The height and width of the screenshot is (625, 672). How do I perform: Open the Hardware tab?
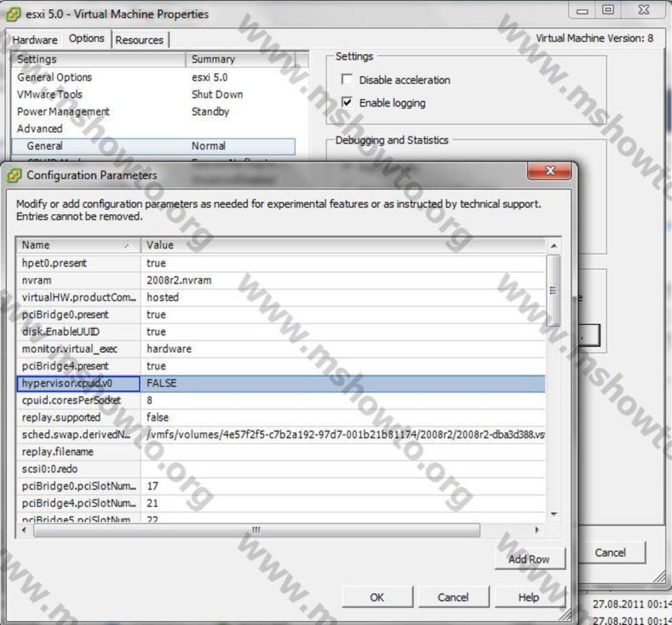(35, 40)
